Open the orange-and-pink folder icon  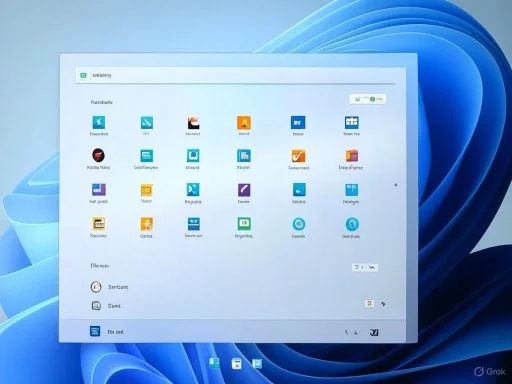point(352,156)
